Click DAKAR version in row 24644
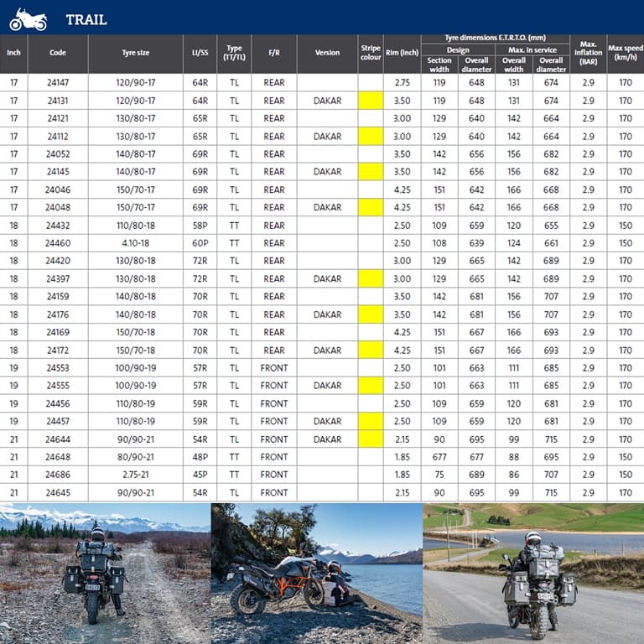Viewport: 644px width, 644px height. 327,439
